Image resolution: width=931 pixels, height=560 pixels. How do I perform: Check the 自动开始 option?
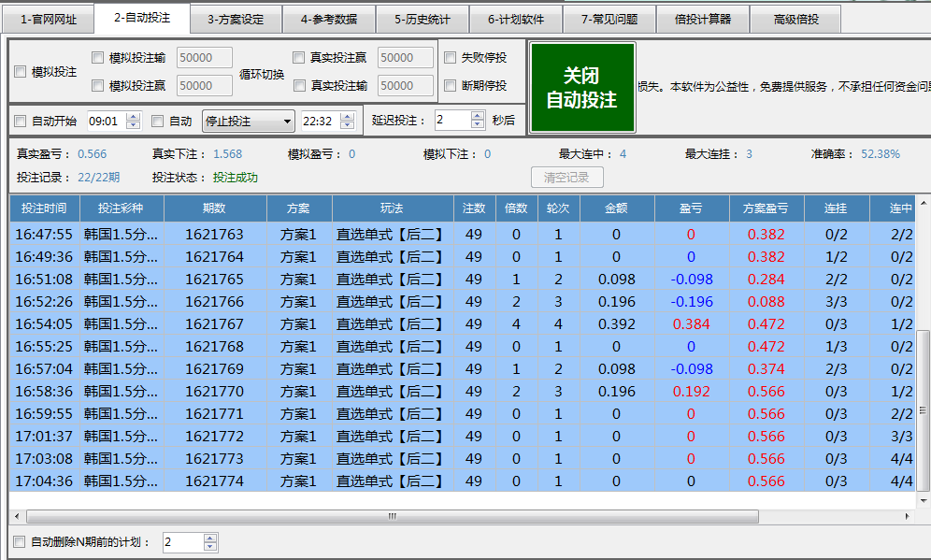21,122
